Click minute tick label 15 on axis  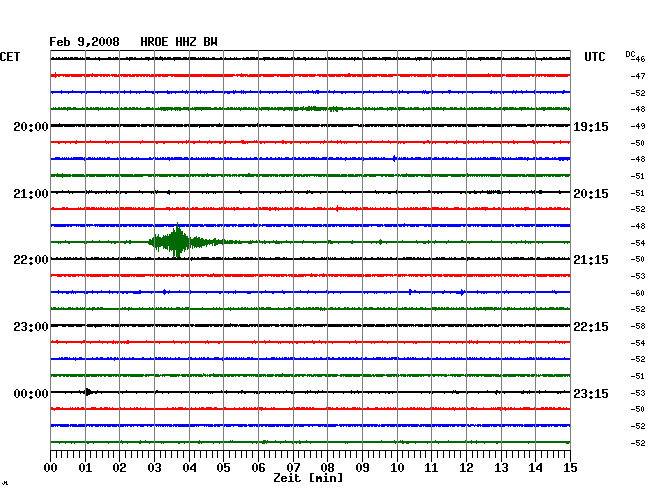570,467
